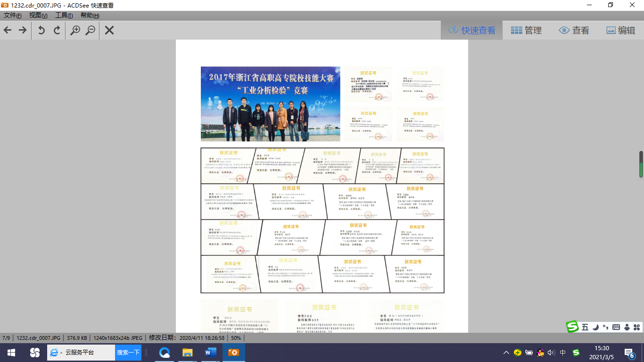The image size is (644, 362).
Task: Rotate the image clockwise
Action: [x=57, y=30]
